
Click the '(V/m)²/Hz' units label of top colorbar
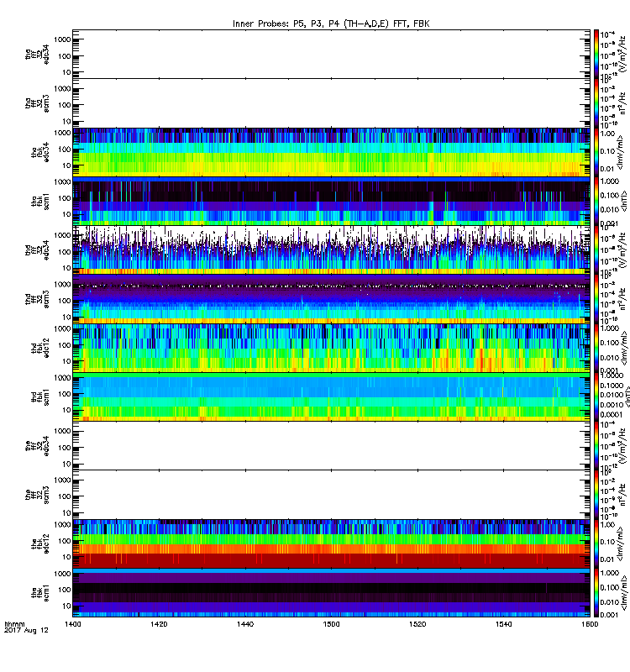(622, 54)
